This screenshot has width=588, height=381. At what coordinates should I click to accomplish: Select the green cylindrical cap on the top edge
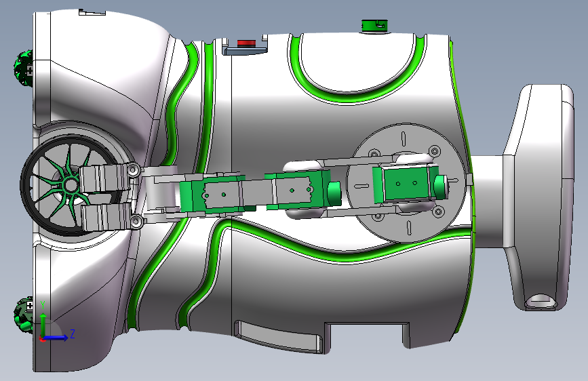[374, 26]
